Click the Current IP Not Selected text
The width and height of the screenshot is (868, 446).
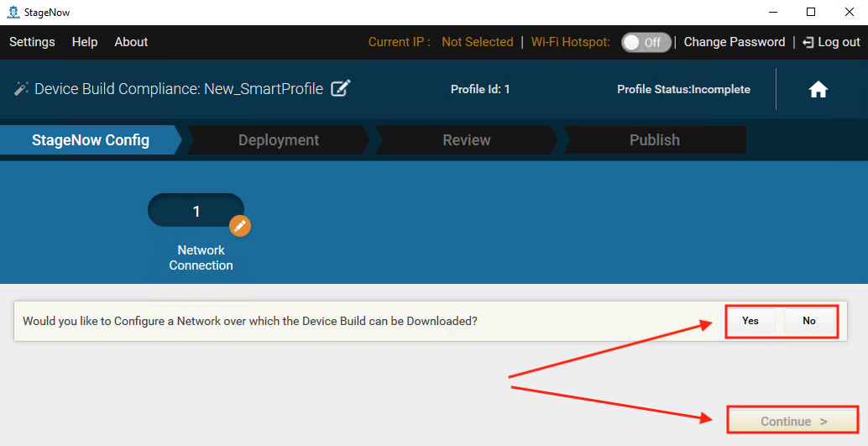click(477, 42)
